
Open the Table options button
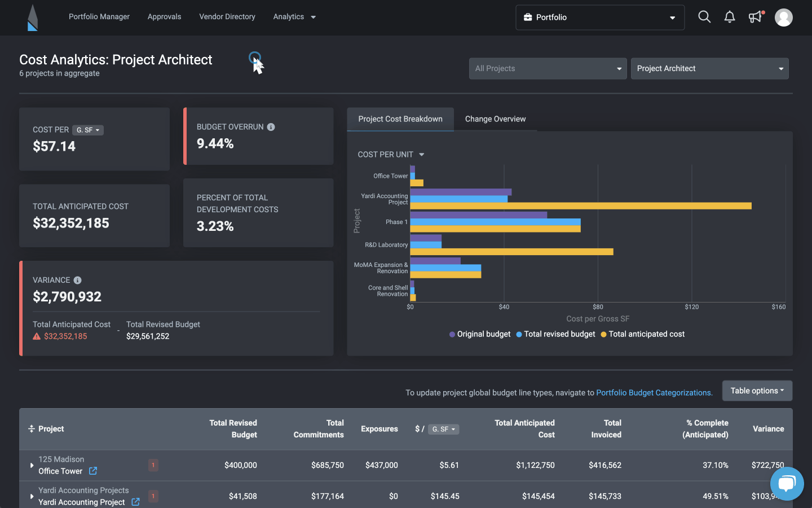tap(757, 391)
